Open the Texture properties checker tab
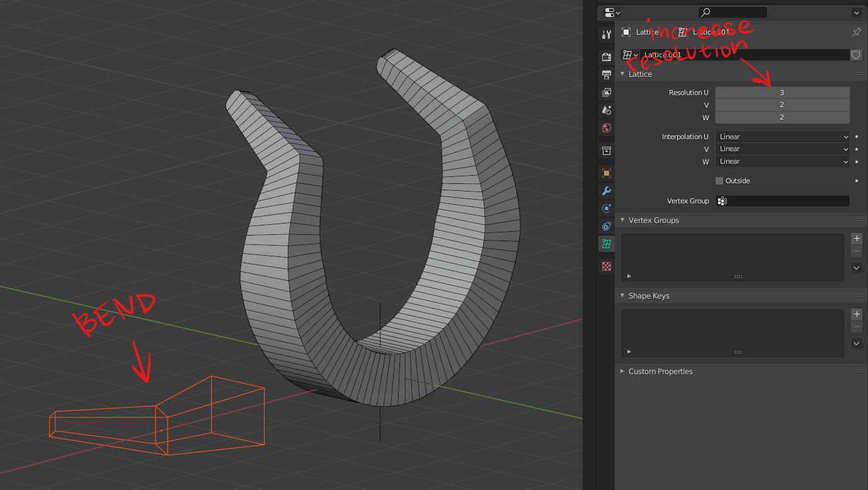Viewport: 868px width, 490px height. pos(607,266)
